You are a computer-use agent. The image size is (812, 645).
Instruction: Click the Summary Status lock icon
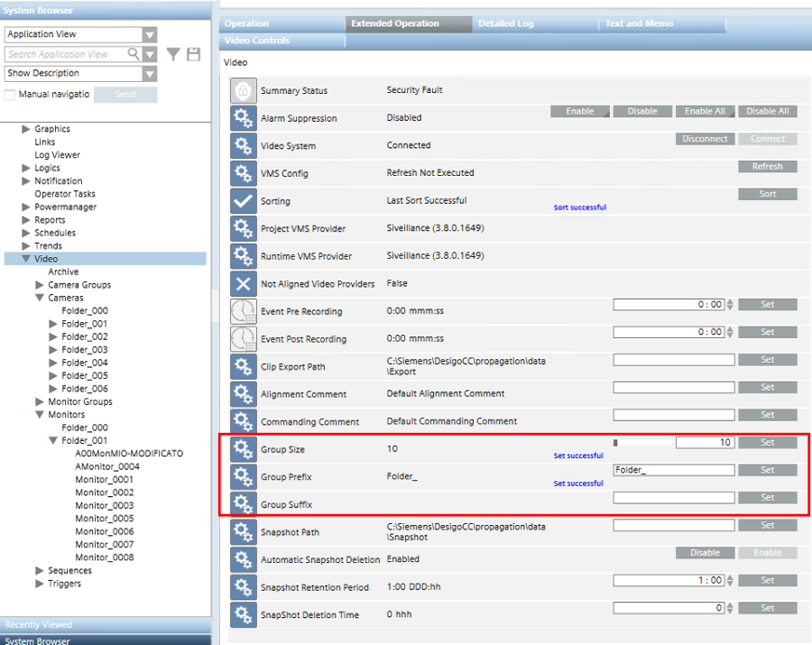(243, 90)
